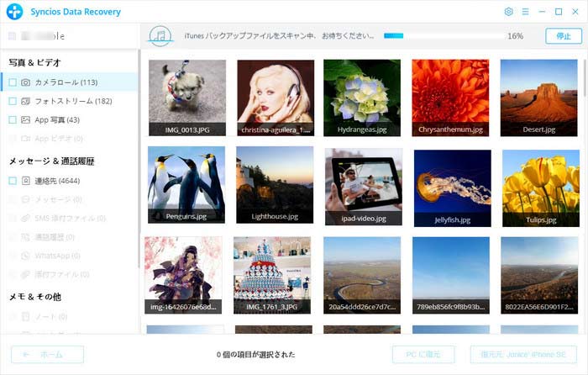Select 連絡先 (4644) category
The width and height of the screenshot is (588, 375).
coord(70,181)
